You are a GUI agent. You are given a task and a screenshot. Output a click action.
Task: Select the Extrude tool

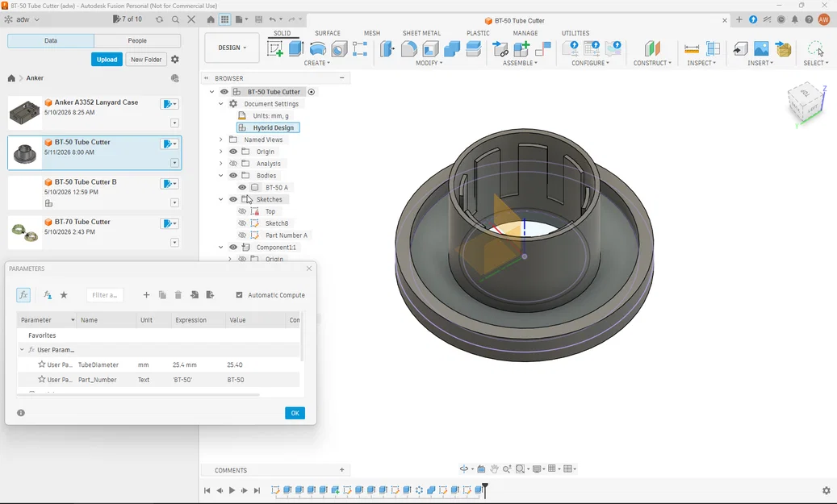point(295,48)
